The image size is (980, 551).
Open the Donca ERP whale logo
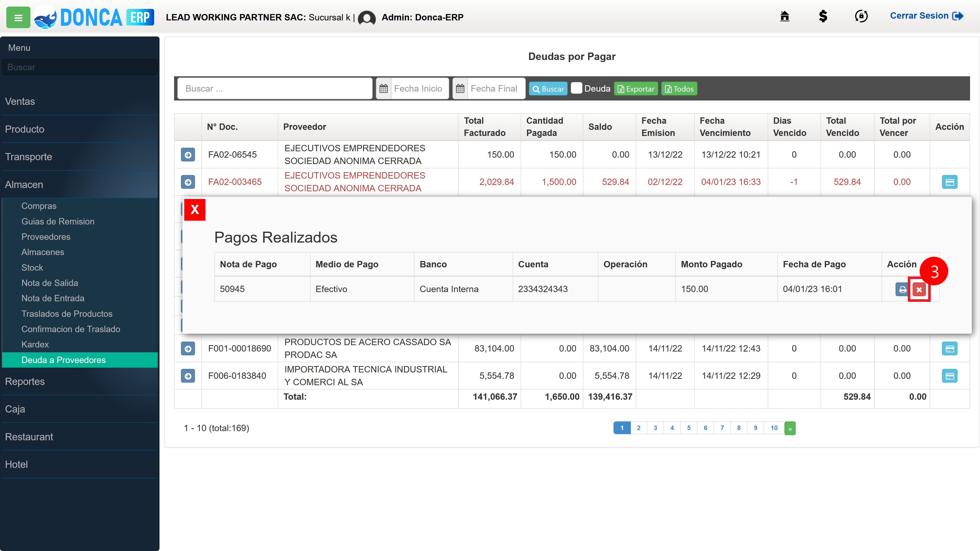tap(94, 18)
